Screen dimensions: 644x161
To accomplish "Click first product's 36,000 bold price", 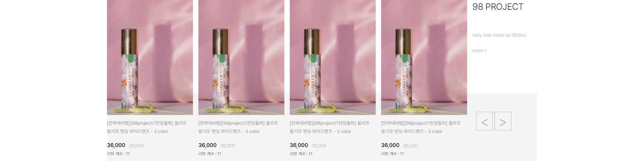I will (x=116, y=145).
